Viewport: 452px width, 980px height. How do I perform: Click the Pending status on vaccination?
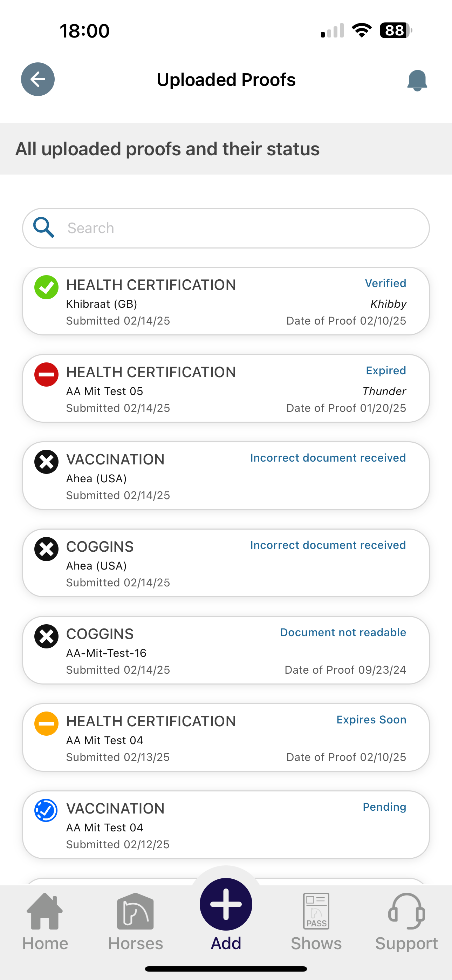click(x=384, y=807)
